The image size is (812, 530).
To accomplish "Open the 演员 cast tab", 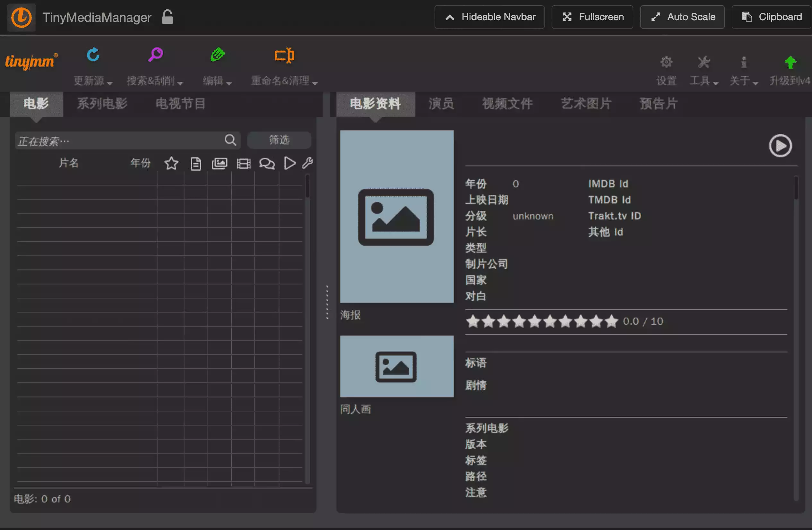I will pos(441,104).
